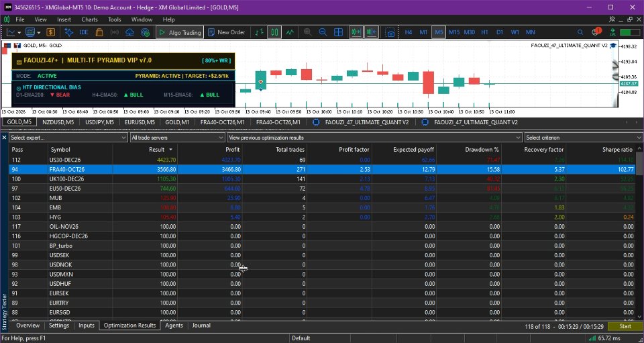Select the W1 timeframe button
644x343 pixels.
[x=515, y=32]
